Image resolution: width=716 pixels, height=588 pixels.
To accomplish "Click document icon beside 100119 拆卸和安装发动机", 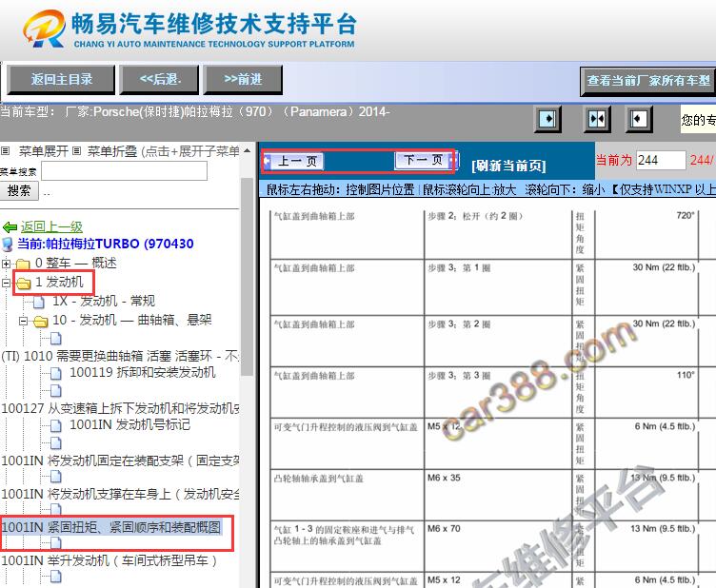I will point(56,374).
